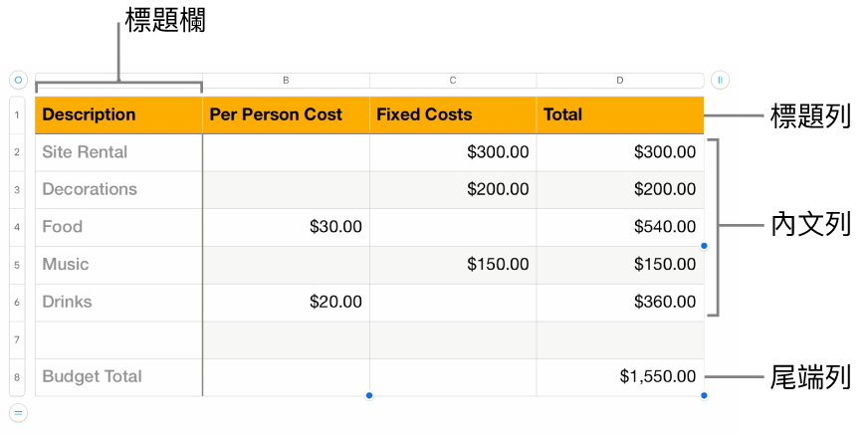
Task: Select the orange Total header cell
Action: click(x=619, y=115)
